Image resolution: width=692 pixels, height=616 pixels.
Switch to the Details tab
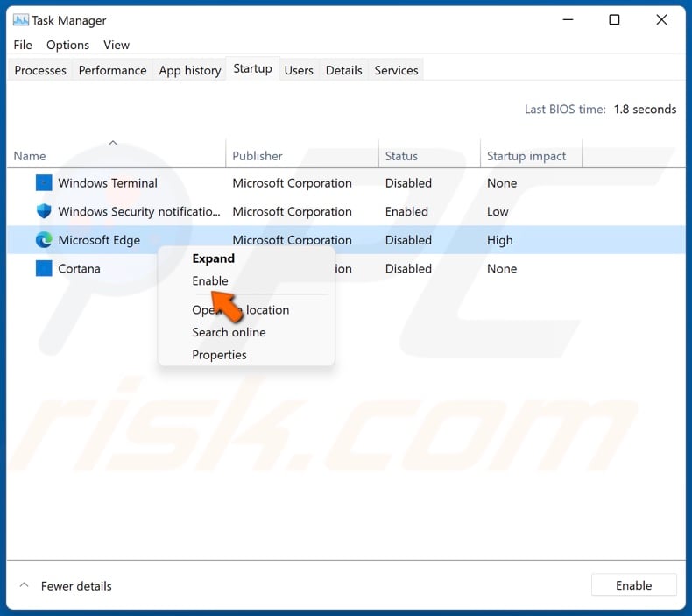click(x=343, y=70)
